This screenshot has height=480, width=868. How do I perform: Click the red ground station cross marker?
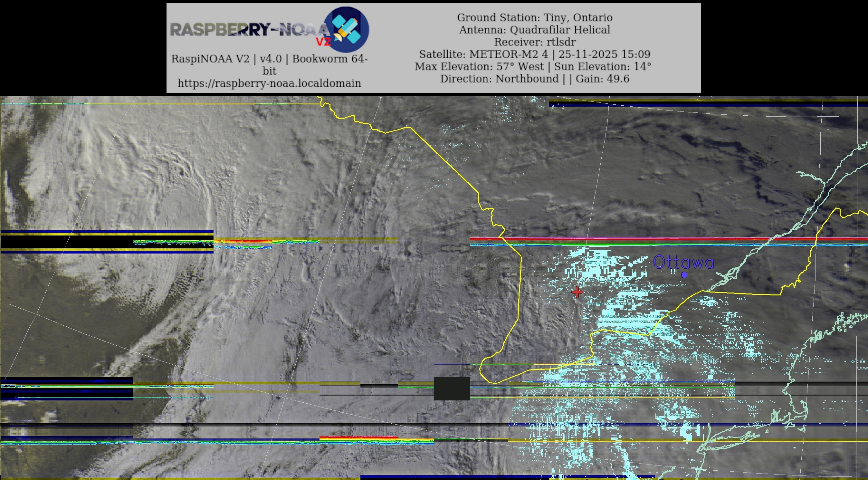coord(577,292)
